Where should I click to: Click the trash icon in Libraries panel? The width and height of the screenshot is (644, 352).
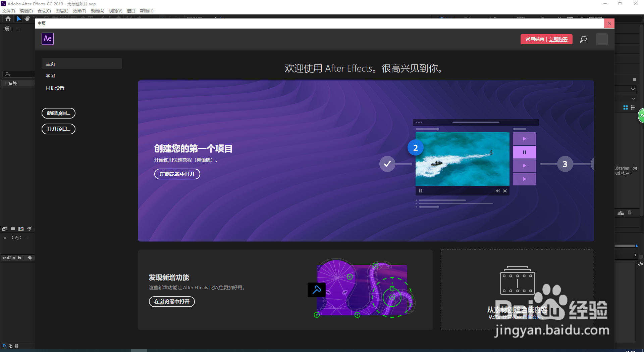pyautogui.click(x=629, y=213)
